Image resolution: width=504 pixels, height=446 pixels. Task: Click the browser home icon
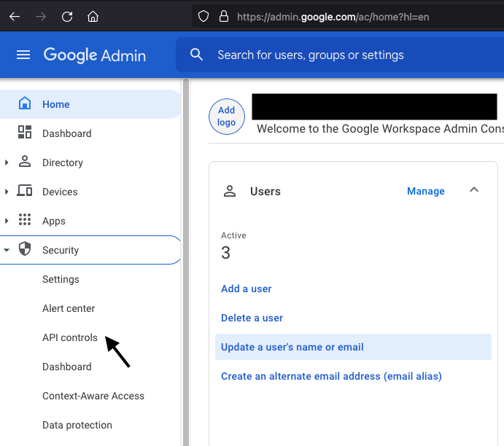(93, 16)
